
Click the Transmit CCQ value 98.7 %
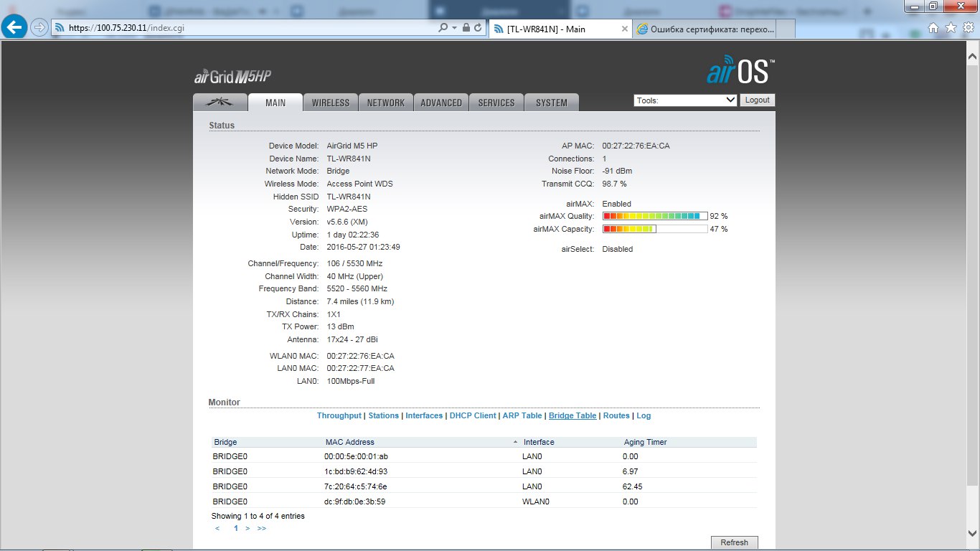[x=614, y=184]
